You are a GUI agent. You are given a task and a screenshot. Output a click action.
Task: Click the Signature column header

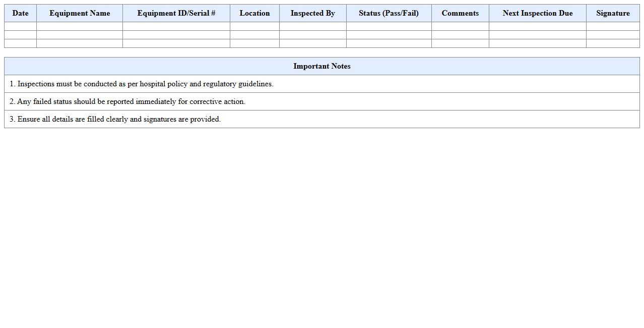[613, 13]
